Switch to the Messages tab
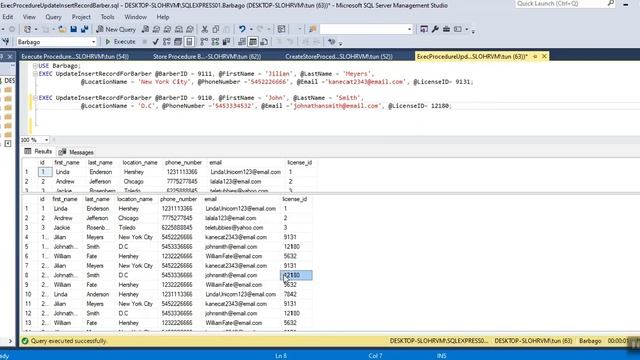The height and width of the screenshot is (360, 640). tap(76, 152)
